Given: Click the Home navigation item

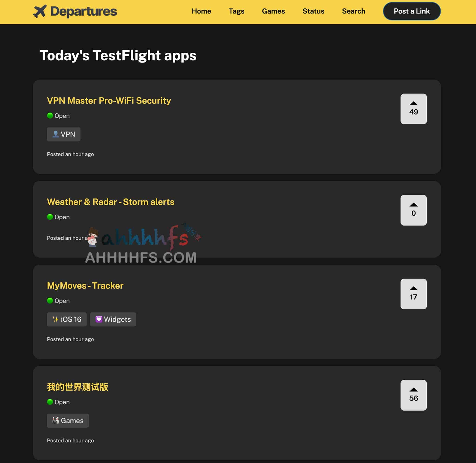Looking at the screenshot, I should coord(201,11).
